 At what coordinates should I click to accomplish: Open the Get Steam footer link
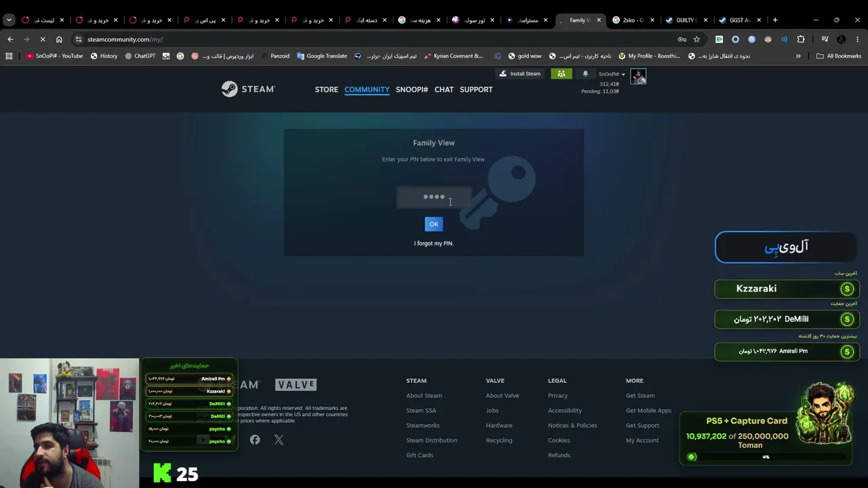[640, 396]
